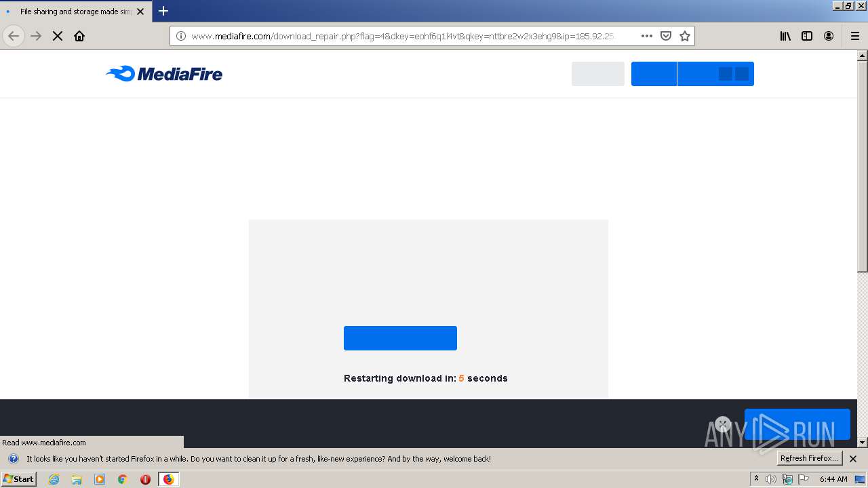868x488 pixels.
Task: Open the page actions three-dot menu
Action: 647,36
